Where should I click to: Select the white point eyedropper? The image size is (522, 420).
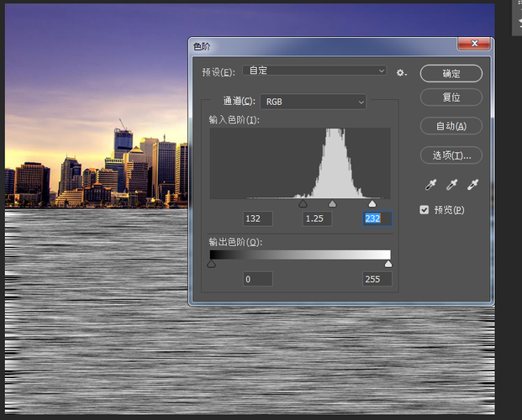pos(472,184)
